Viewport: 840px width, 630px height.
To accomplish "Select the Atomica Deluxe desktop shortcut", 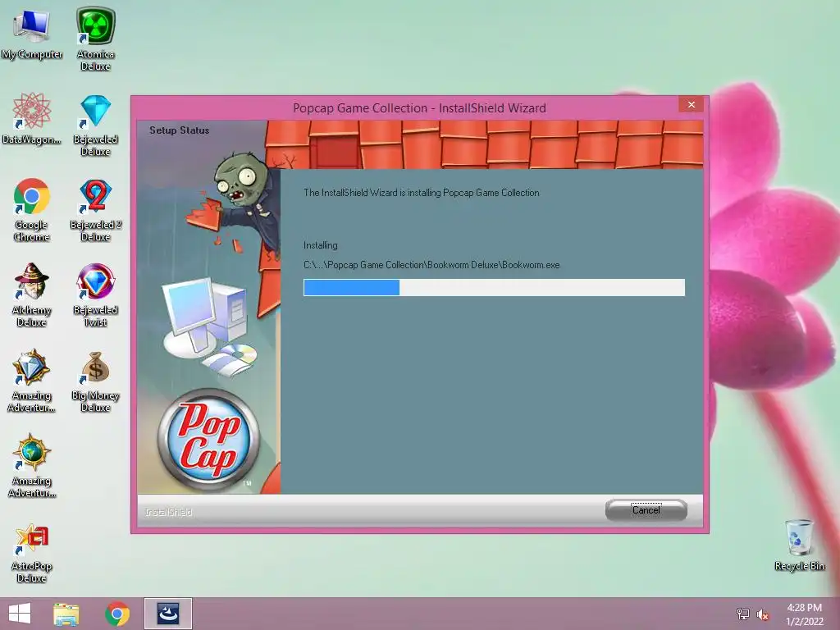I will coord(95,39).
